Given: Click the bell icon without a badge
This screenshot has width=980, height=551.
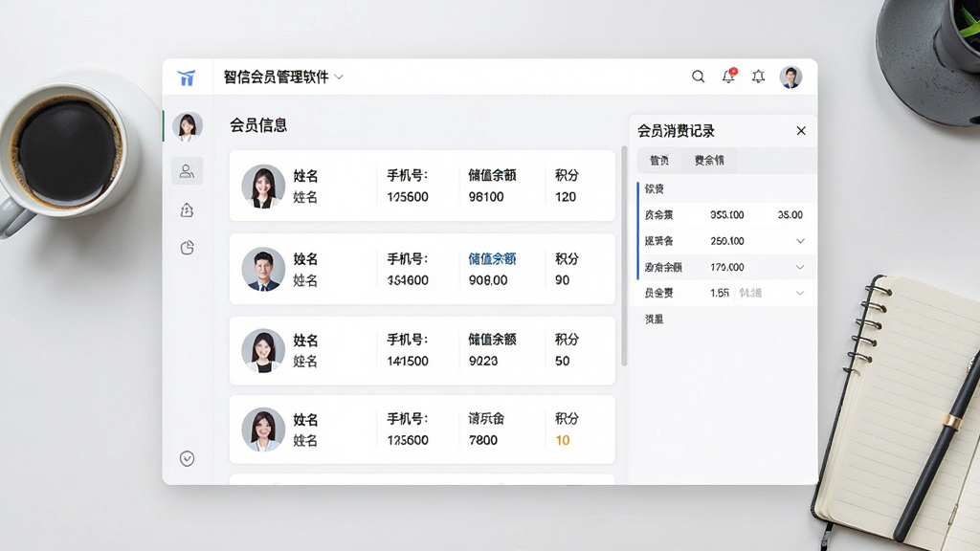Looking at the screenshot, I should [758, 77].
